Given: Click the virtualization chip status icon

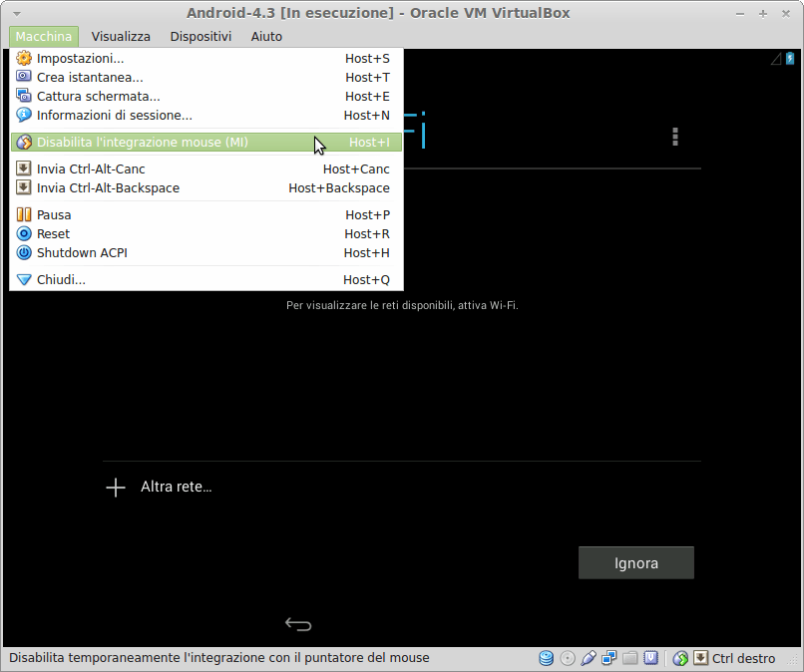Looking at the screenshot, I should pyautogui.click(x=651, y=658).
